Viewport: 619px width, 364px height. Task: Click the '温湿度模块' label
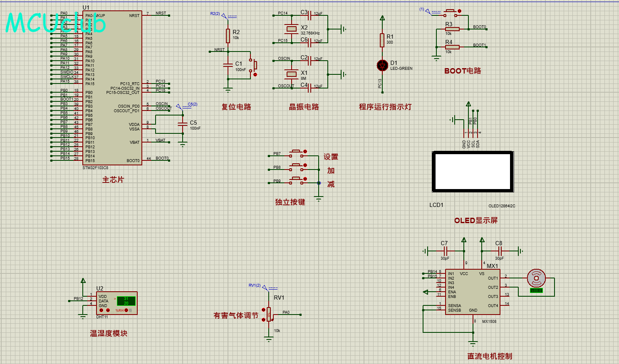(109, 333)
